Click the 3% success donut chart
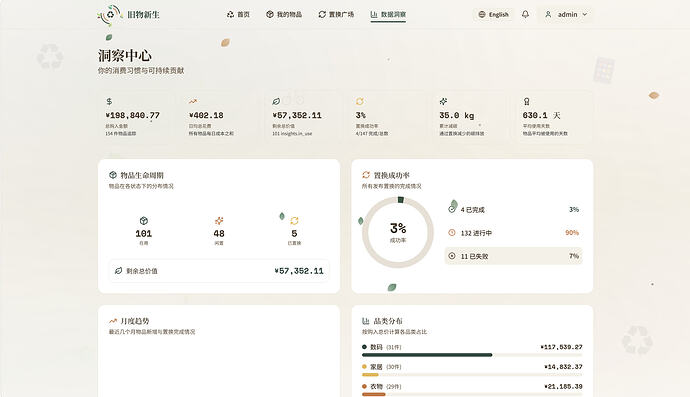 click(x=398, y=232)
